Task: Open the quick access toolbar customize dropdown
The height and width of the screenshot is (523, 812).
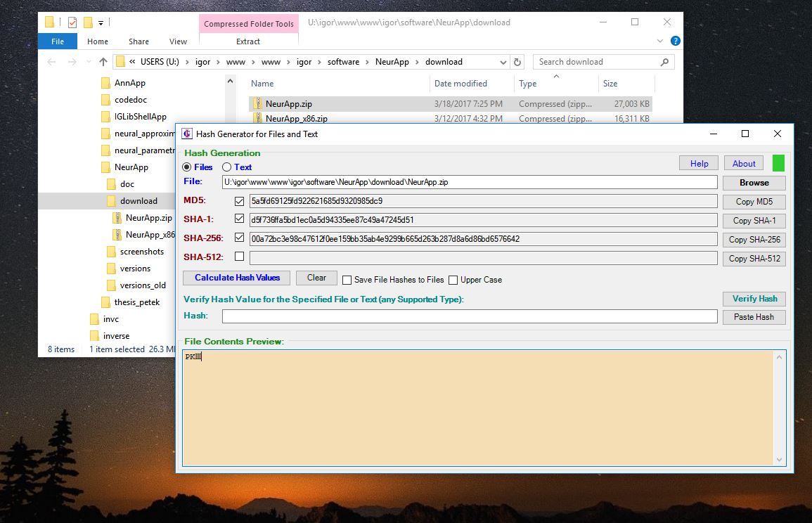Action: click(101, 22)
